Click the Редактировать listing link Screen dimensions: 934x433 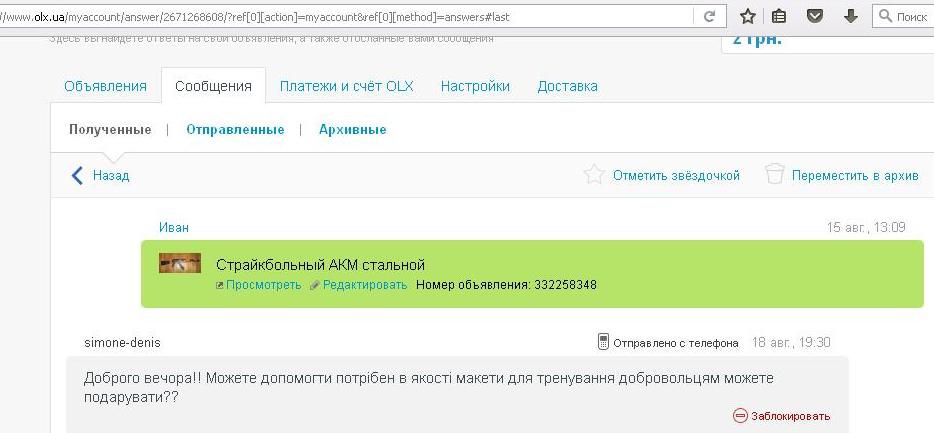coord(365,285)
